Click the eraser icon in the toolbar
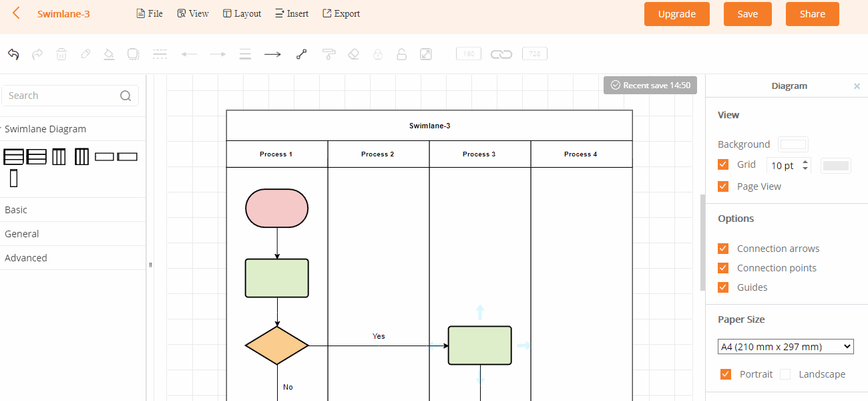This screenshot has width=868, height=401. [x=354, y=54]
